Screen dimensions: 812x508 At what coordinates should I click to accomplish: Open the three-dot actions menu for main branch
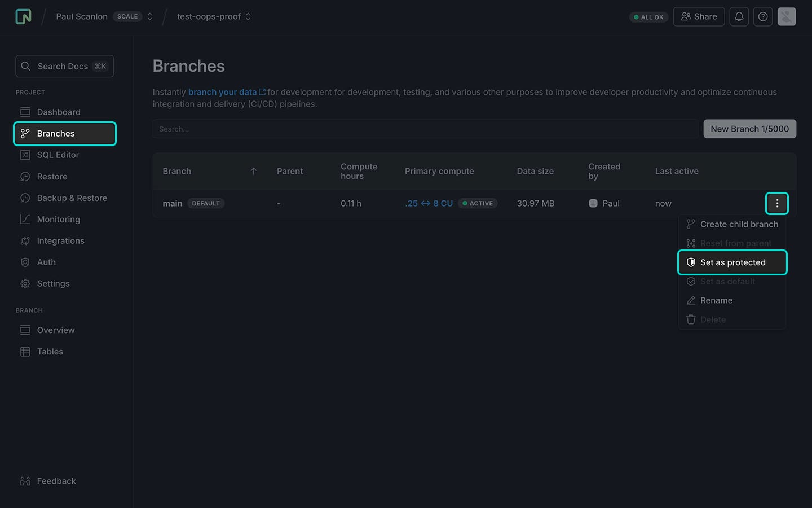click(776, 203)
